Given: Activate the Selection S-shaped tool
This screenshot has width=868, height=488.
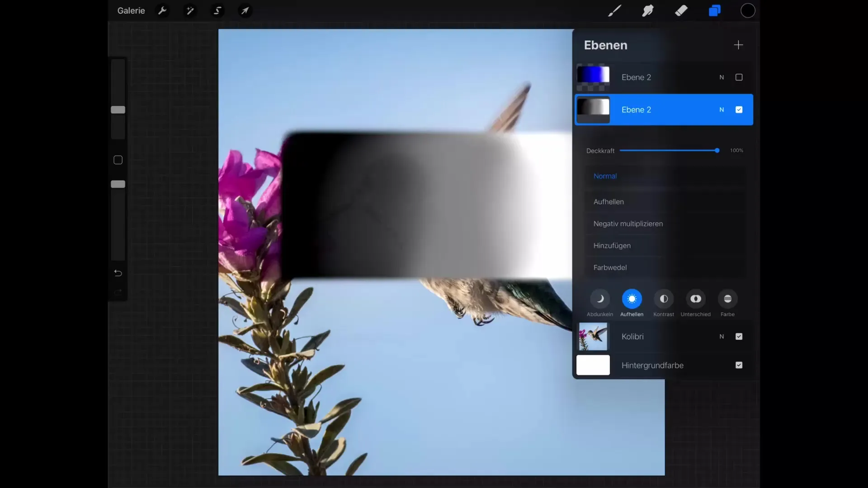Looking at the screenshot, I should coord(217,10).
